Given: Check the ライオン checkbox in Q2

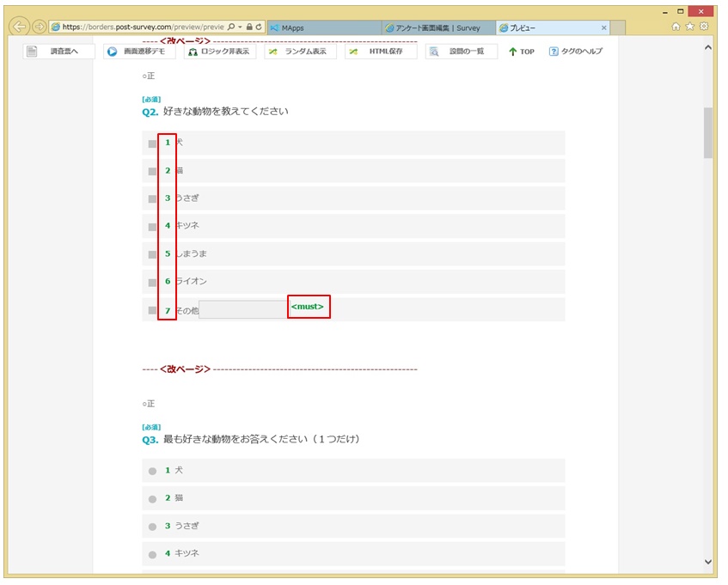Looking at the screenshot, I should pyautogui.click(x=152, y=282).
